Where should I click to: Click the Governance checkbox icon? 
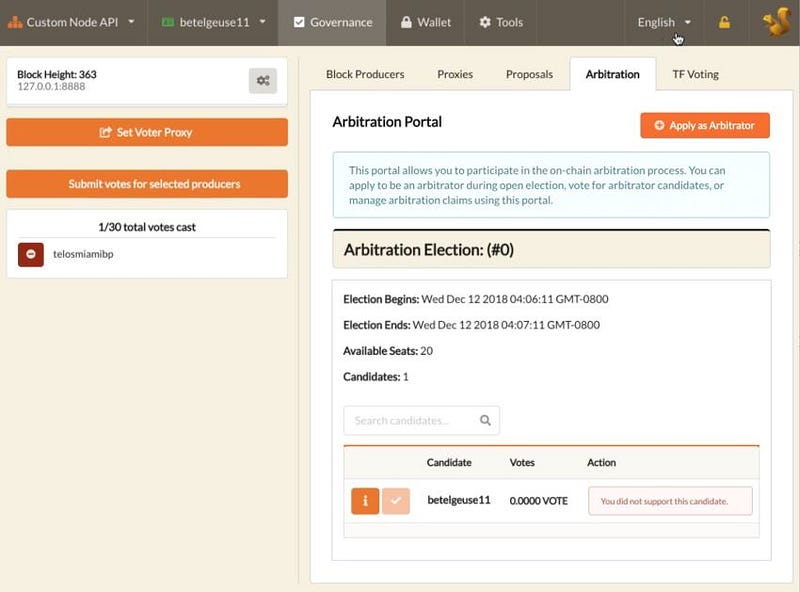point(299,22)
